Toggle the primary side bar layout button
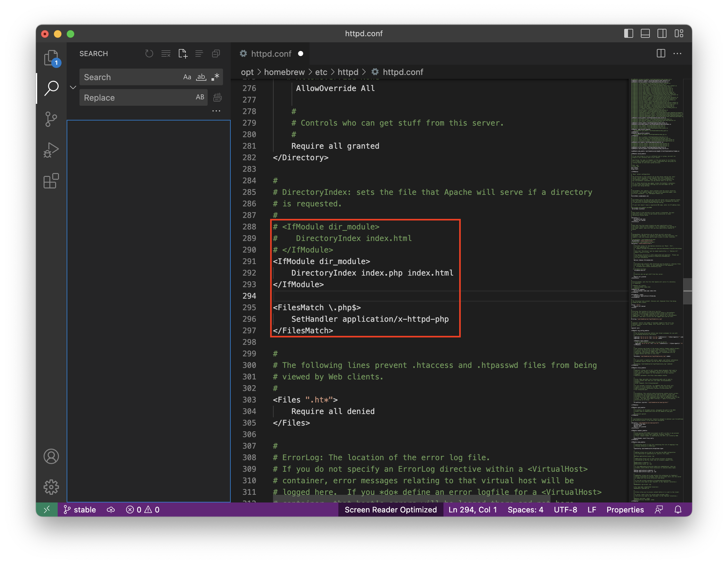The image size is (728, 564). tap(628, 33)
